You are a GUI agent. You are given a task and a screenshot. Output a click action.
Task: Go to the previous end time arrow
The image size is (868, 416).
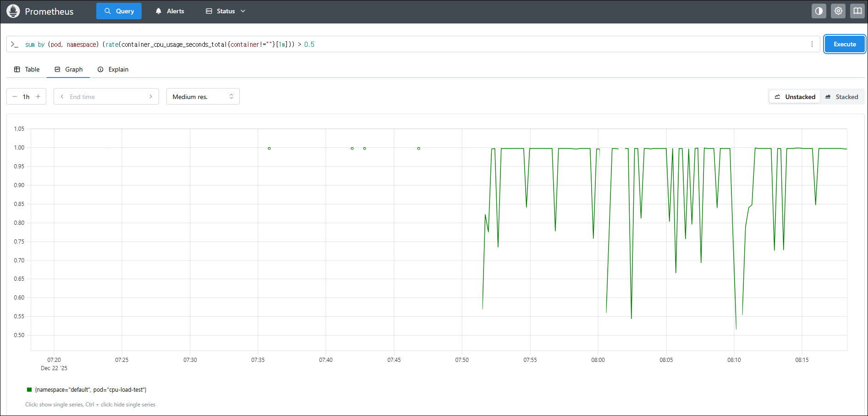click(x=62, y=97)
